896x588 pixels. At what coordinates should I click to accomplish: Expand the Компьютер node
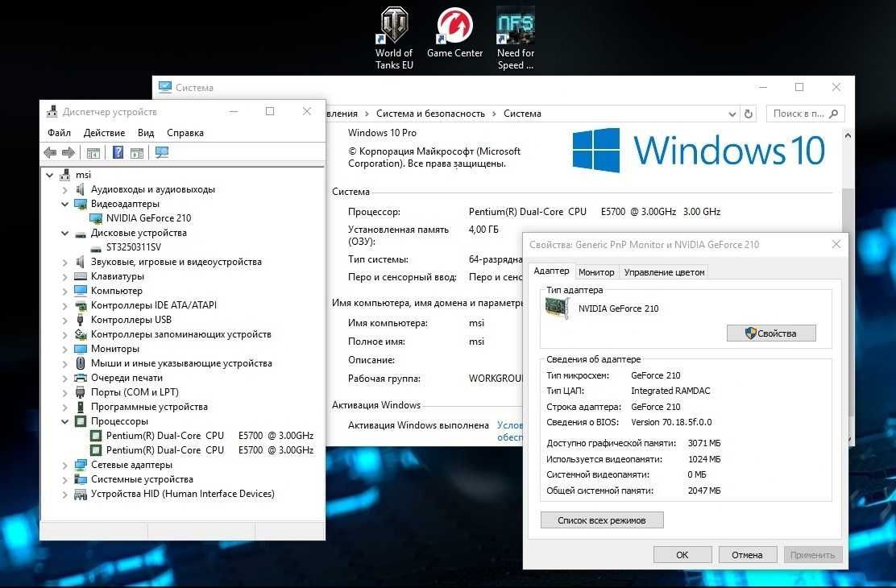coord(65,292)
